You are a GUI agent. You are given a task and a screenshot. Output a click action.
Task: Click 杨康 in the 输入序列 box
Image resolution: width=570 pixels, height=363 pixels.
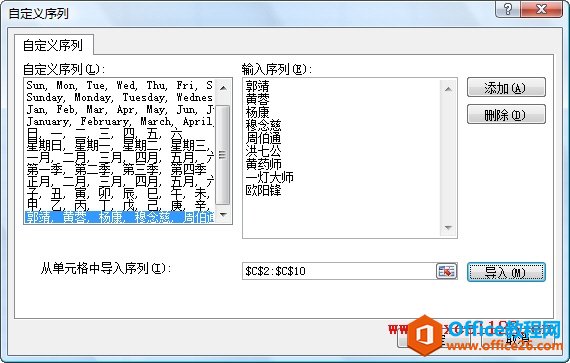point(257,112)
